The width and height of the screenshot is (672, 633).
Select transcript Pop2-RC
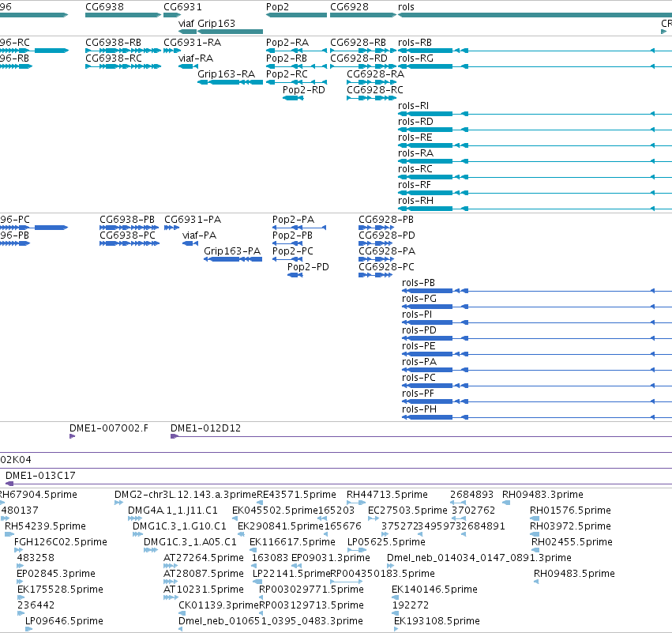tap(287, 74)
